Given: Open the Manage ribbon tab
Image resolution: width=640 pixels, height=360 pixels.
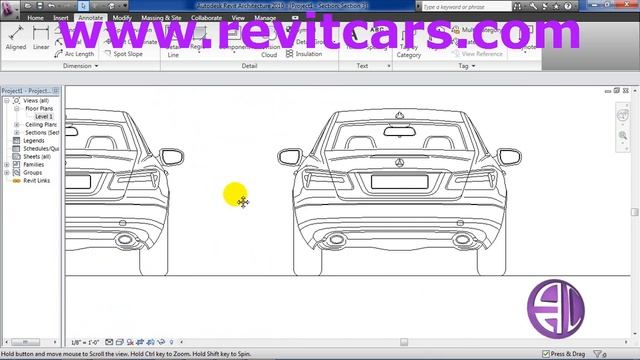Looking at the screenshot, I should (x=265, y=18).
